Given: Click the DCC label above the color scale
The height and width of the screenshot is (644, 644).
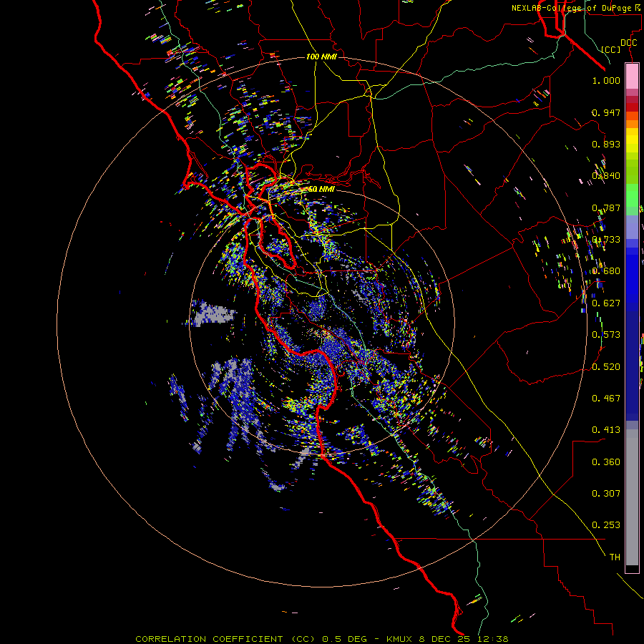Looking at the screenshot, I should click(628, 43).
